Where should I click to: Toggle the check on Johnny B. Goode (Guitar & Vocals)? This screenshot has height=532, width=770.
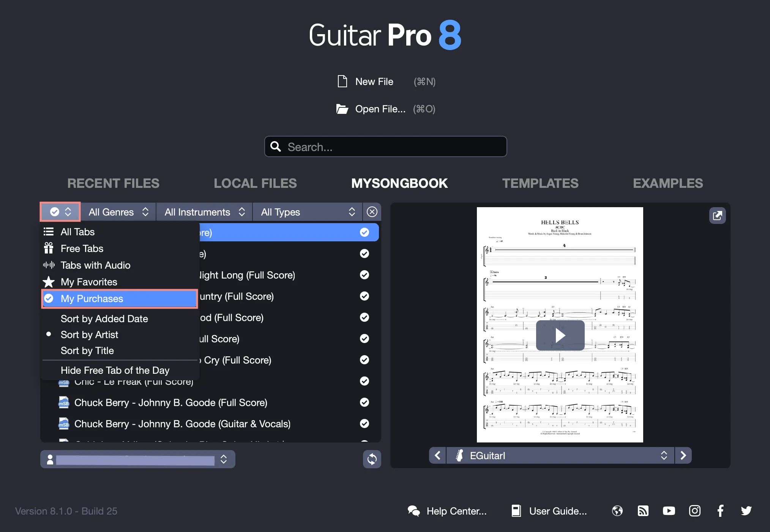(364, 423)
